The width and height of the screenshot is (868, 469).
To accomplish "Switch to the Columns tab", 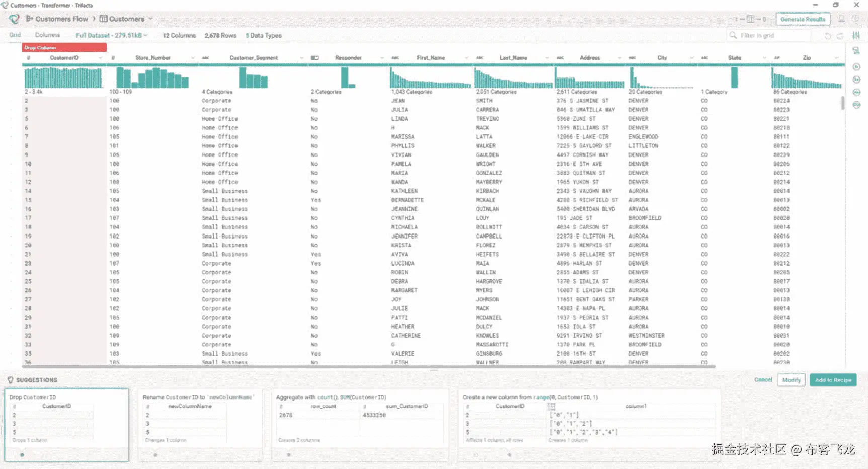I will (47, 35).
